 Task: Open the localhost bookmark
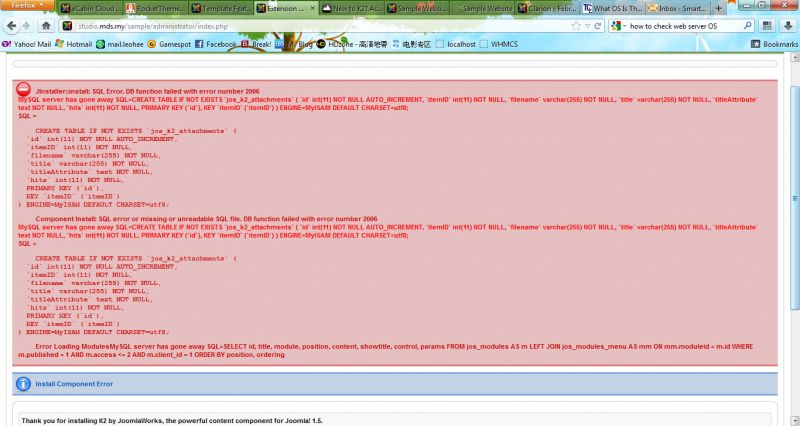tap(456, 44)
